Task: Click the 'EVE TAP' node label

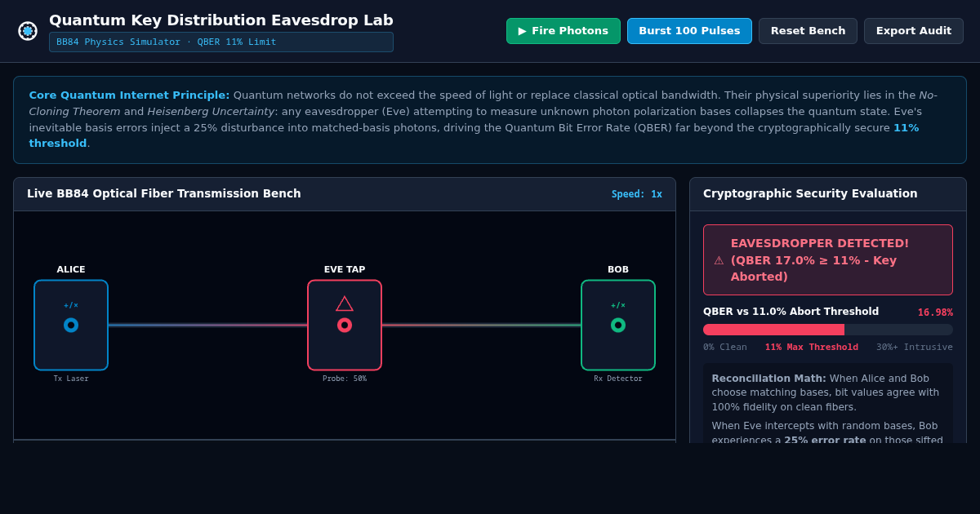Action: tap(345, 269)
